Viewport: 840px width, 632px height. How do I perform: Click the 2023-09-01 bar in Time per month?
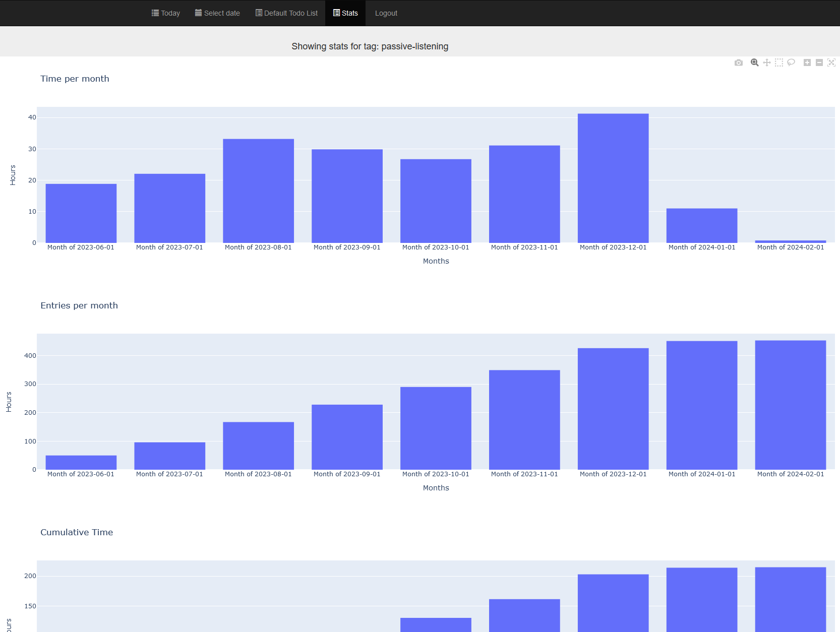(x=347, y=196)
